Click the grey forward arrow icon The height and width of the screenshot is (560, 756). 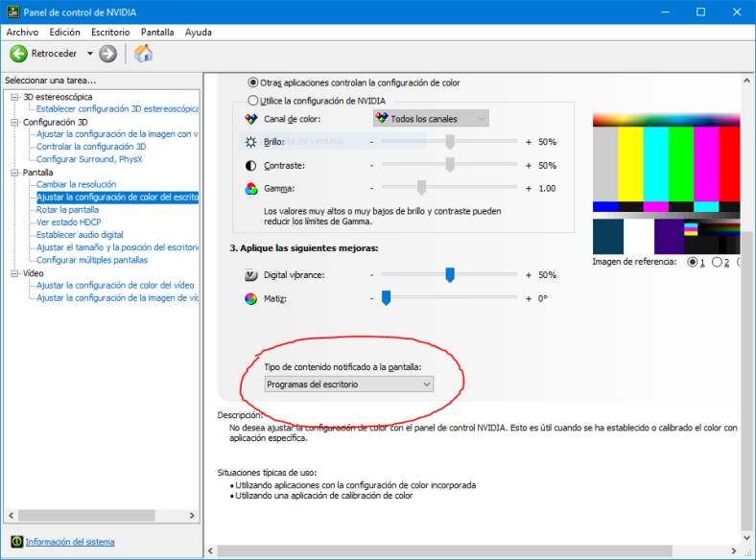coord(108,54)
